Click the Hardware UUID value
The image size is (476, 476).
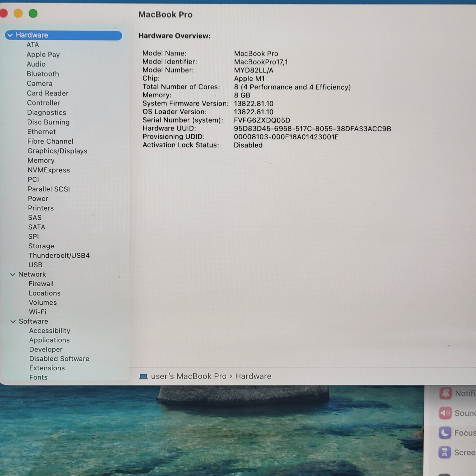pyautogui.click(x=313, y=129)
